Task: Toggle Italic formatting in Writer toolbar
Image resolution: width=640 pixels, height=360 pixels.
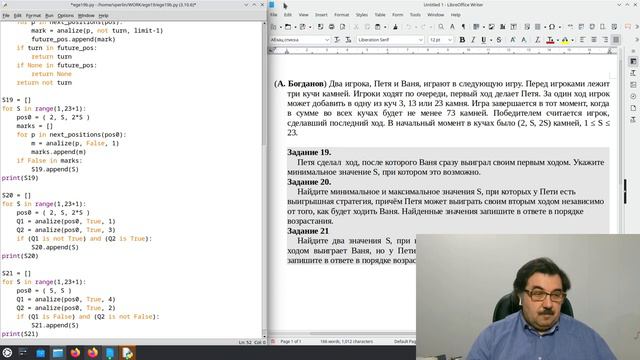Action: pos(473,40)
